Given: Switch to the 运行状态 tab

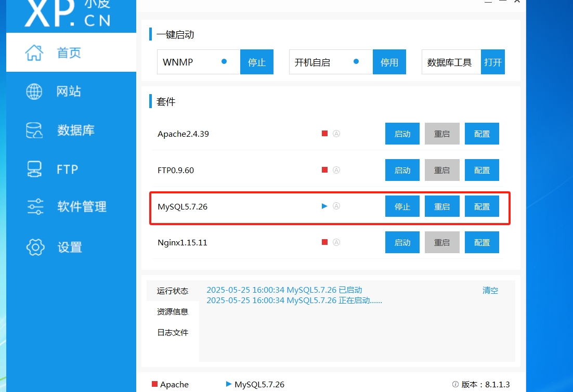Looking at the screenshot, I should pyautogui.click(x=173, y=291).
